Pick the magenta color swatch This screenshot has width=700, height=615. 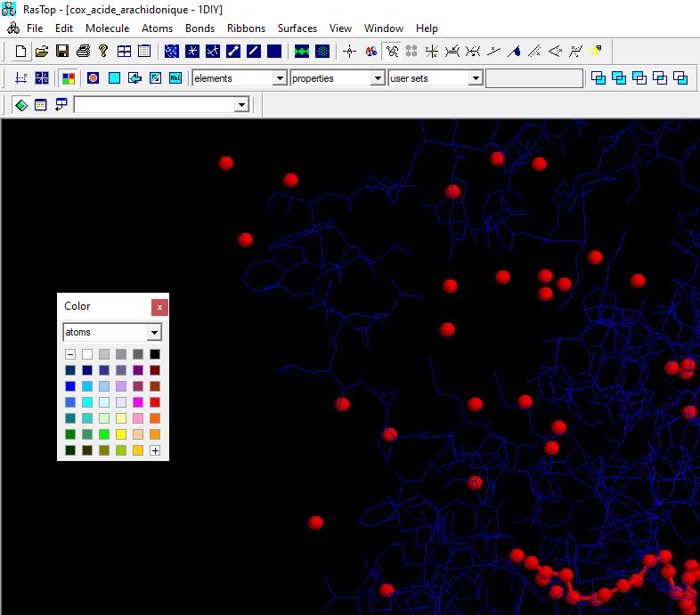[138, 402]
